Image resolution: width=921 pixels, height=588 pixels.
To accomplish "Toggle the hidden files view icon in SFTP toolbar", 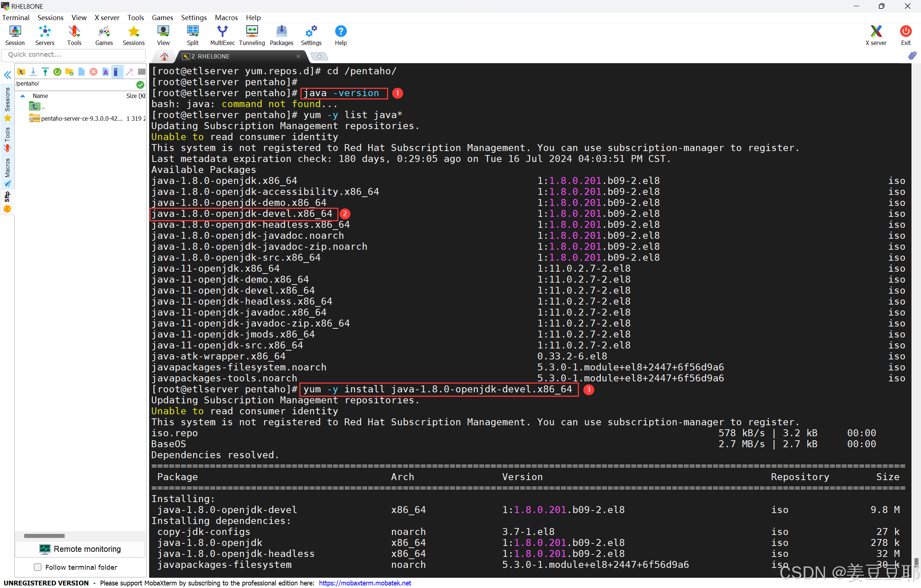I will coord(117,72).
